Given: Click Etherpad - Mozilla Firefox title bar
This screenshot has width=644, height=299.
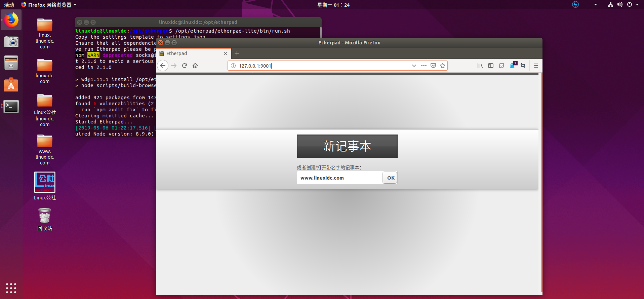Looking at the screenshot, I should pyautogui.click(x=349, y=43).
